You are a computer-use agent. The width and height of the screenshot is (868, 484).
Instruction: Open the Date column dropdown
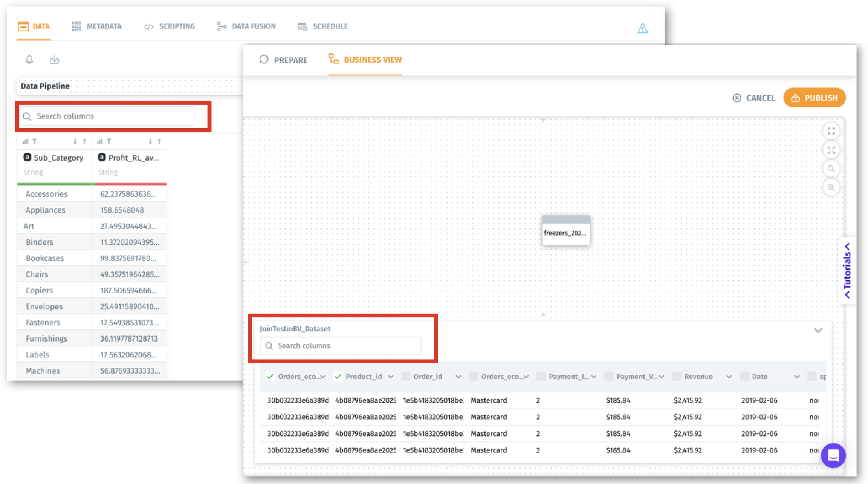click(x=796, y=377)
